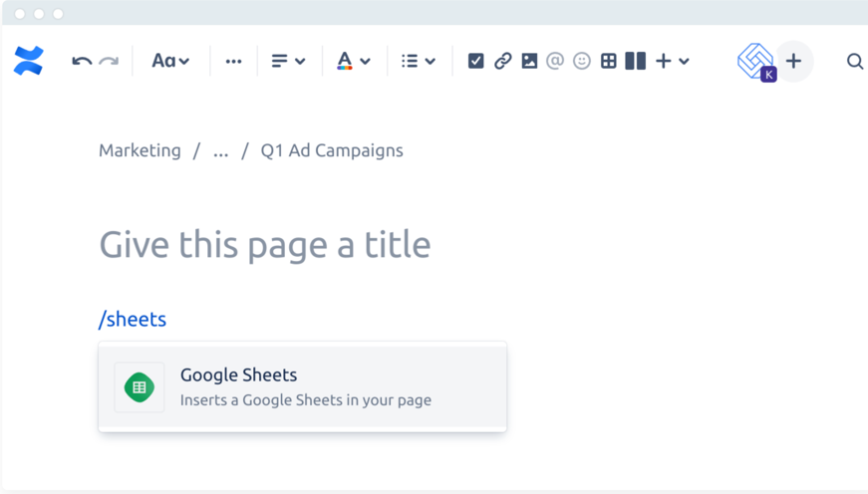Insert a link
Image resolution: width=868 pixels, height=494 pixels.
point(502,62)
